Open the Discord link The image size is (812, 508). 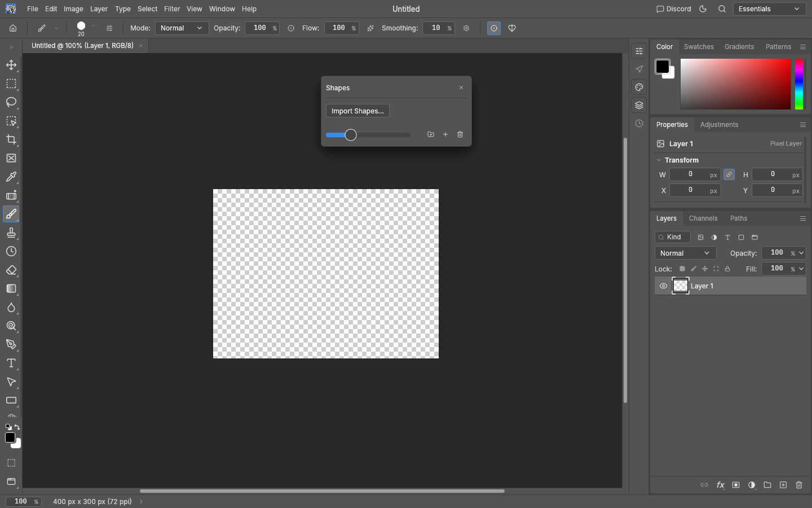coord(674,9)
